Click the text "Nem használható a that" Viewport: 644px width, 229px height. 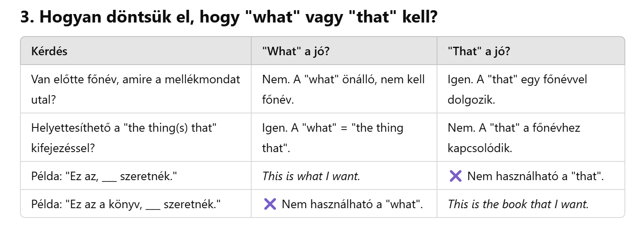[536, 176]
